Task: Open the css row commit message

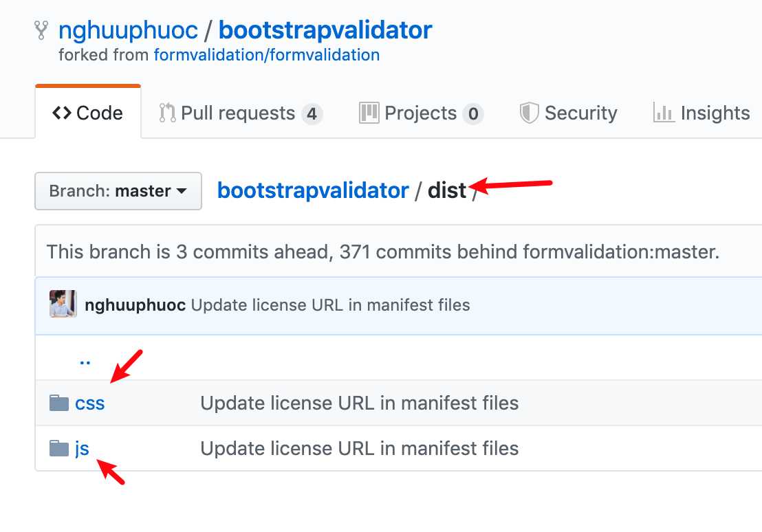Action: click(359, 403)
